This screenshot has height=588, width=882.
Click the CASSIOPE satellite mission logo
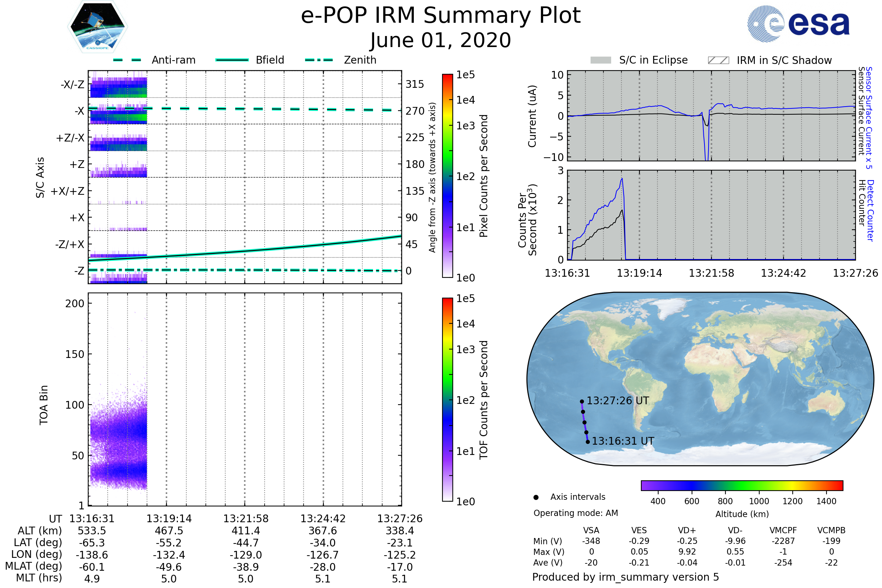[97, 27]
